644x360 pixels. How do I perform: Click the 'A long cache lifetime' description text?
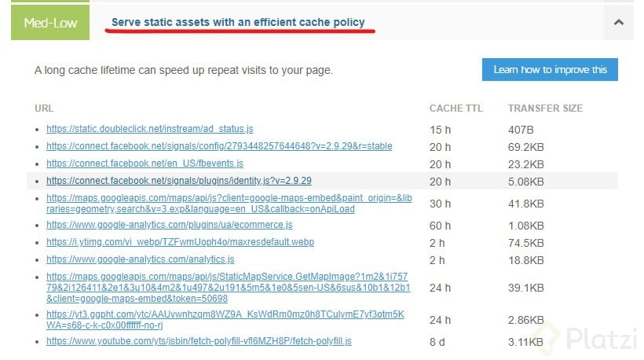(x=184, y=70)
